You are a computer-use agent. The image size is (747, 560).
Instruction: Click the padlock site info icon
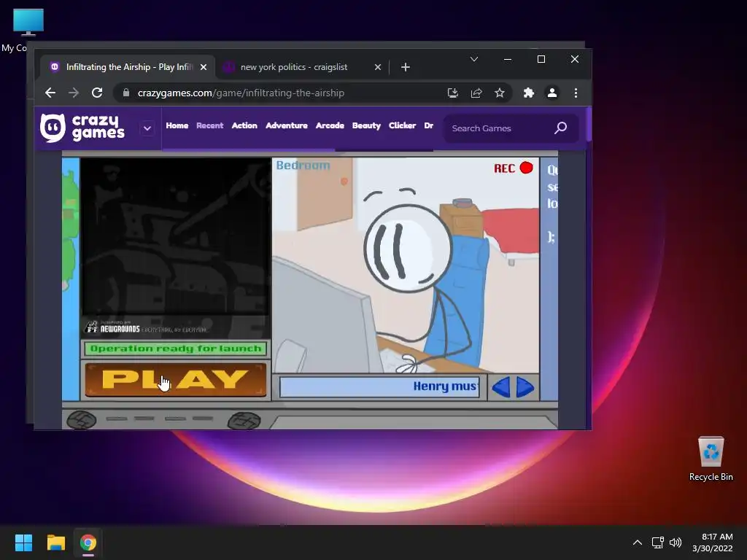click(125, 93)
